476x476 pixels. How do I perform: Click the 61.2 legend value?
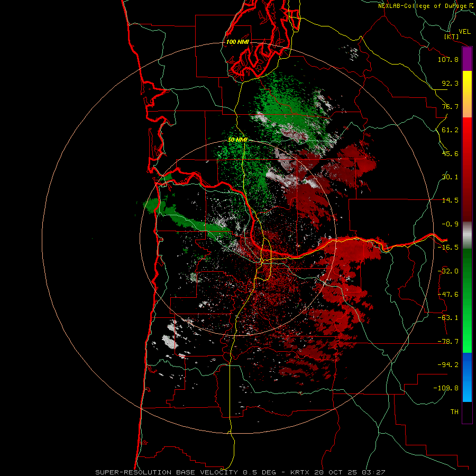(450, 130)
